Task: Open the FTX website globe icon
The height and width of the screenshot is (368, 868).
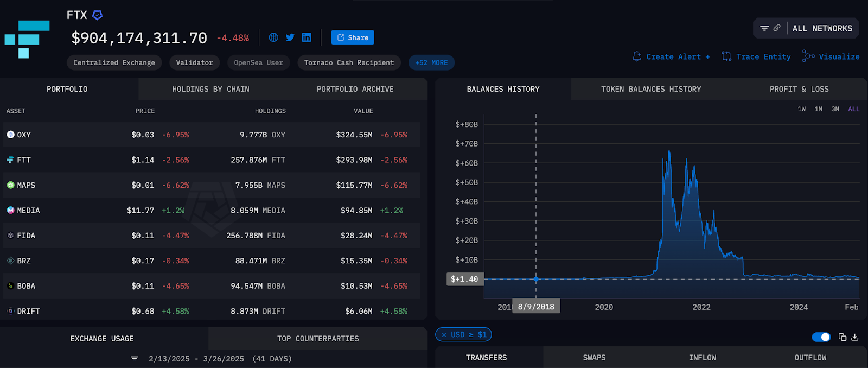Action: tap(273, 37)
